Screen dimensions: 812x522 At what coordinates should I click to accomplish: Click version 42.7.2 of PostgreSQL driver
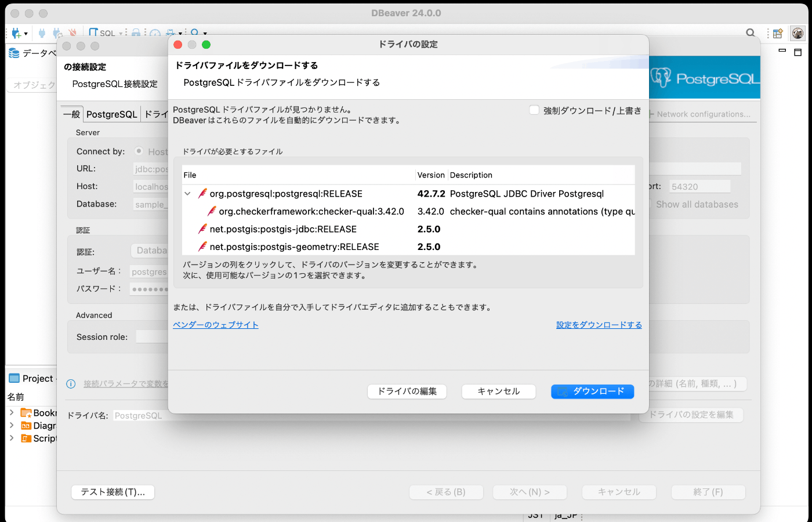[431, 194]
